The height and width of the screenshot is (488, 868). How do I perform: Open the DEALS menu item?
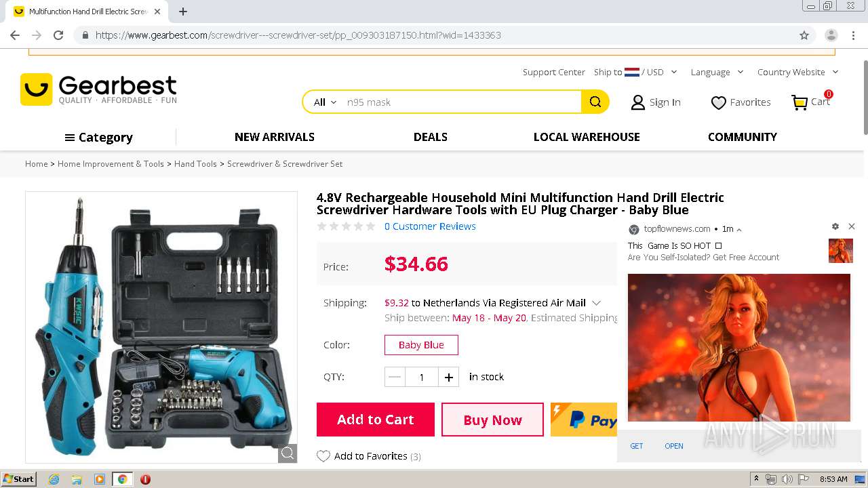430,137
